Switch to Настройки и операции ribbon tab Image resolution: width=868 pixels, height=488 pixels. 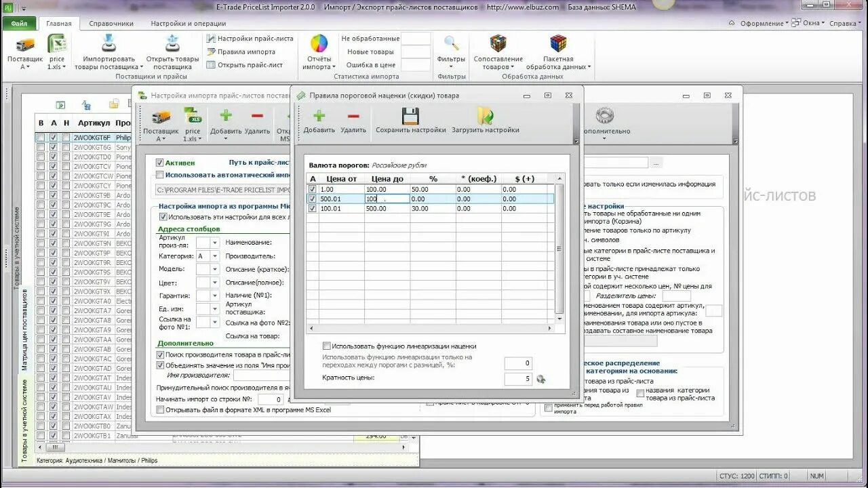tap(189, 23)
